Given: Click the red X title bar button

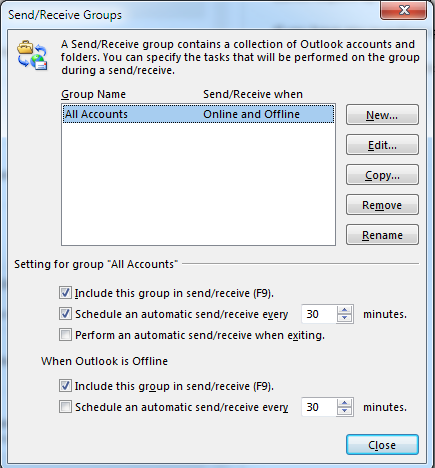Looking at the screenshot, I should (x=404, y=10).
